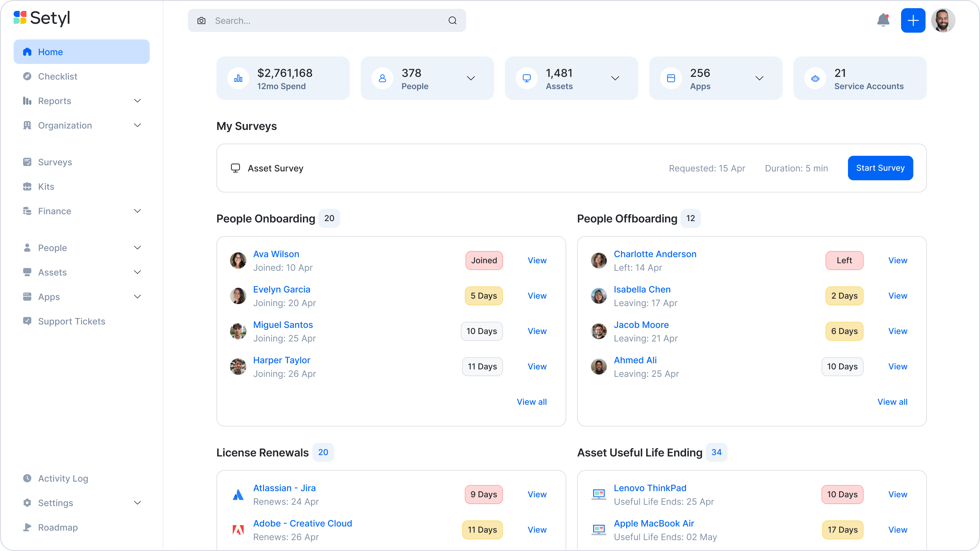Screen dimensions: 980x551
Task: Open Activity Log from the sidebar
Action: pos(63,478)
